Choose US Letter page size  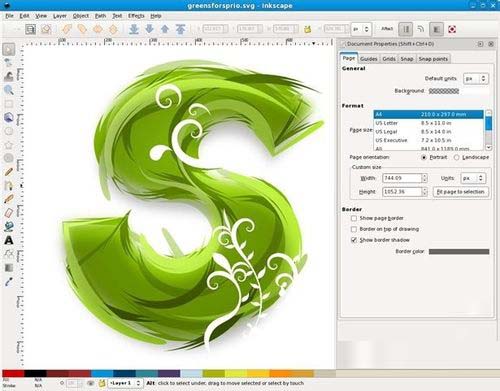pyautogui.click(x=428, y=123)
